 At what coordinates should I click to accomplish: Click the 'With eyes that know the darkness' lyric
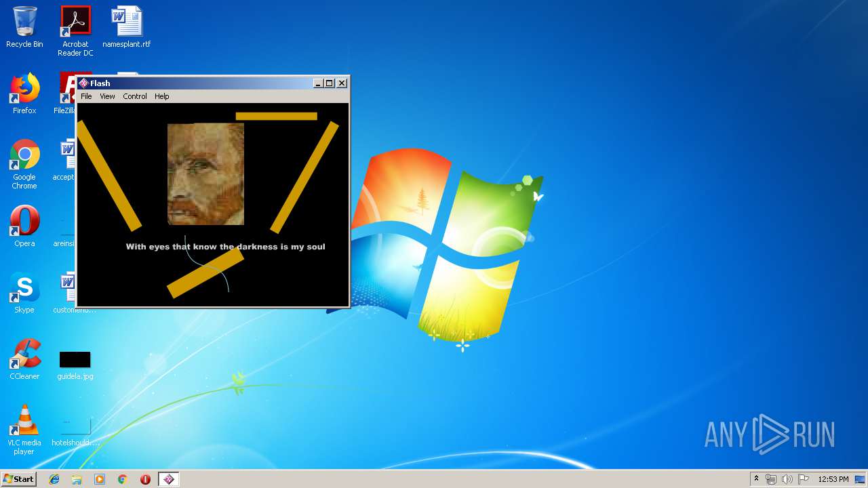pos(225,247)
